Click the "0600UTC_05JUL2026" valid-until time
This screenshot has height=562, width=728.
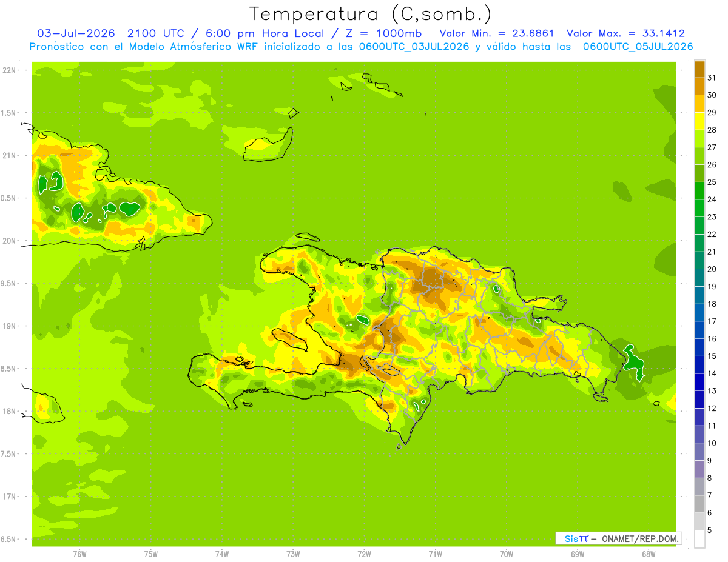638,47
